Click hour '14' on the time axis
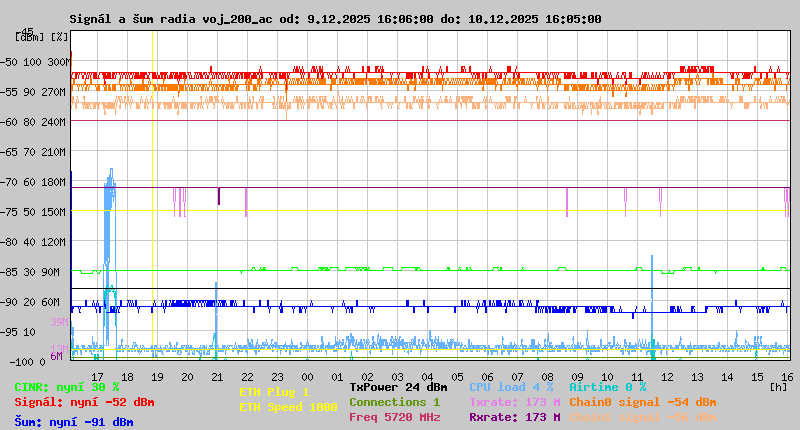 point(727,377)
